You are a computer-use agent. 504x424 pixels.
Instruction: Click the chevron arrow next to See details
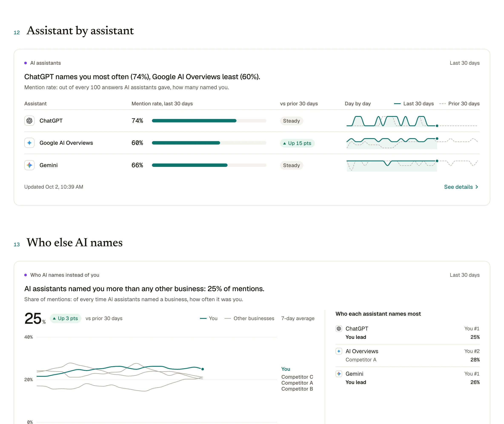tap(477, 187)
